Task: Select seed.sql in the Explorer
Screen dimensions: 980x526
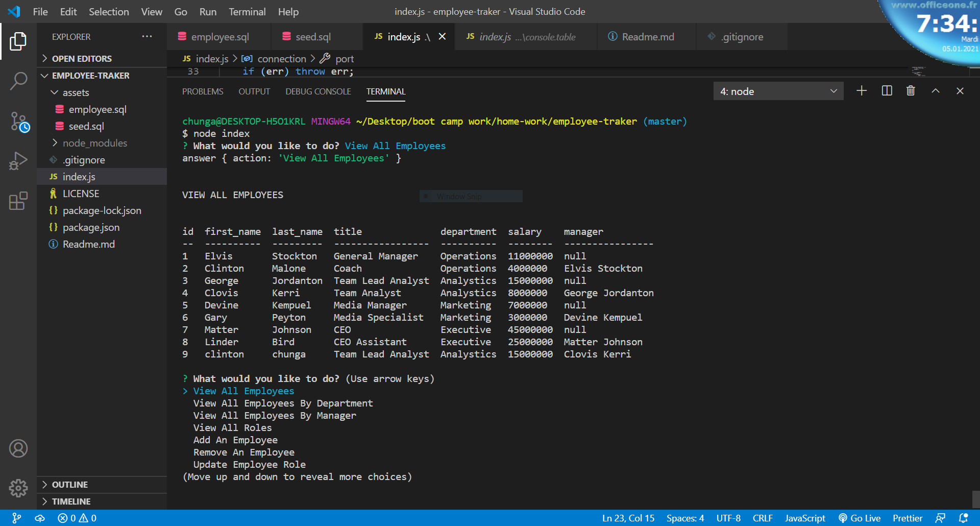Action: pos(86,126)
